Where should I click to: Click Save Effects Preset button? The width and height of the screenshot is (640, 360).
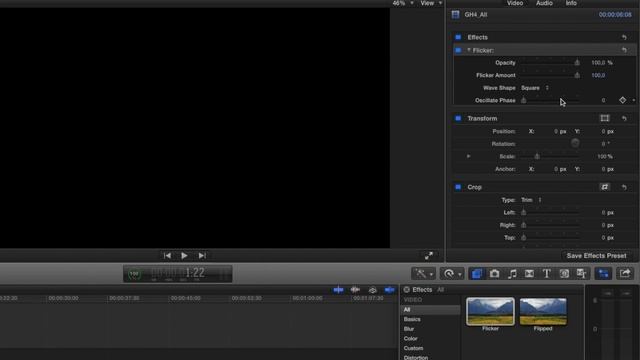click(x=596, y=256)
